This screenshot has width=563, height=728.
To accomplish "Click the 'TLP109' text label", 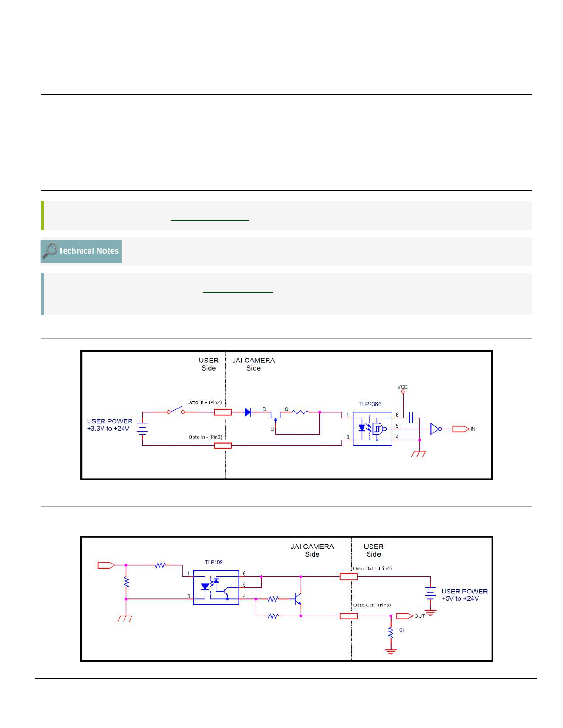I will coord(214,562).
